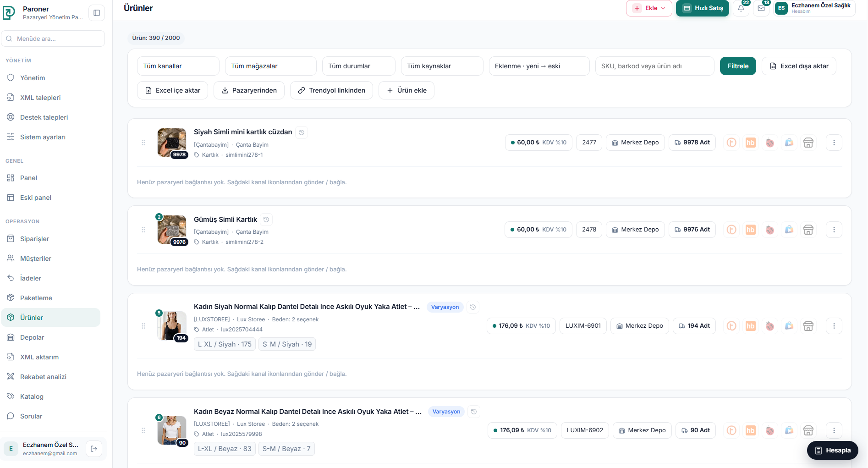Viewport: 868px width, 468px height.
Task: Click the Siyah Simli mini kartlık cüzdan thumbnail
Action: tap(172, 143)
